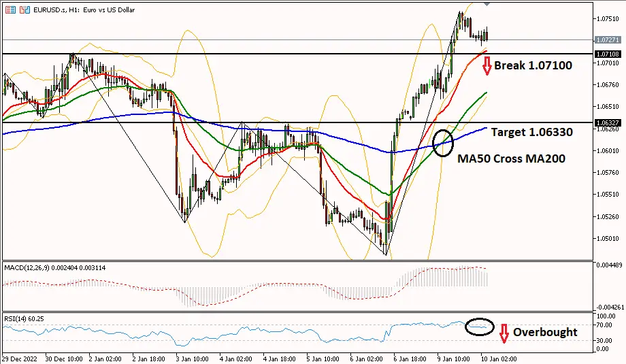Click the RSI scale value 30.00
Viewport: 626px width, 364px height.
point(604,340)
